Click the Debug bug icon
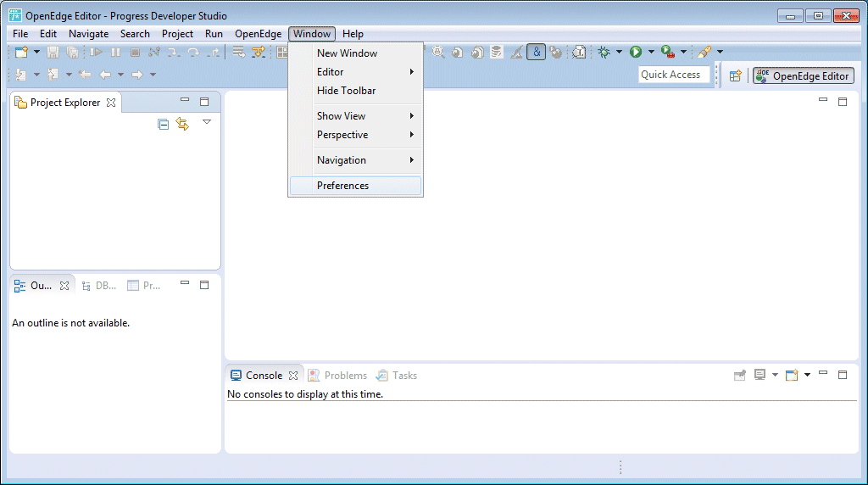Screen dimensions: 868x485 coord(604,52)
